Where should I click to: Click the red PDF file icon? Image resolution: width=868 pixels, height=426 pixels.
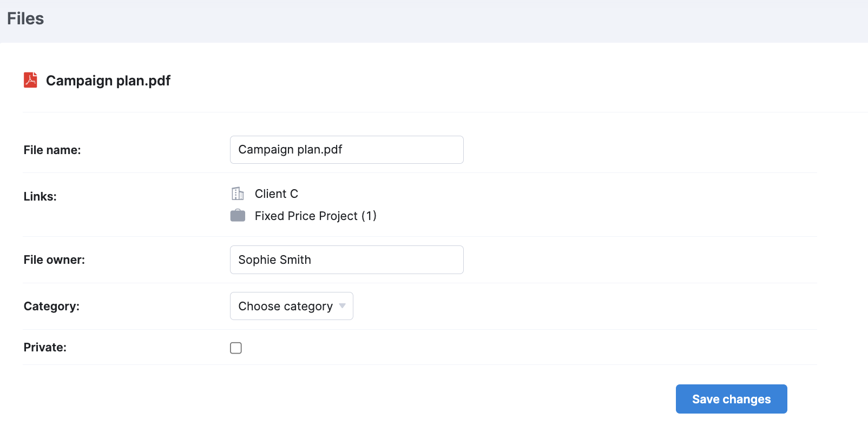coord(30,80)
